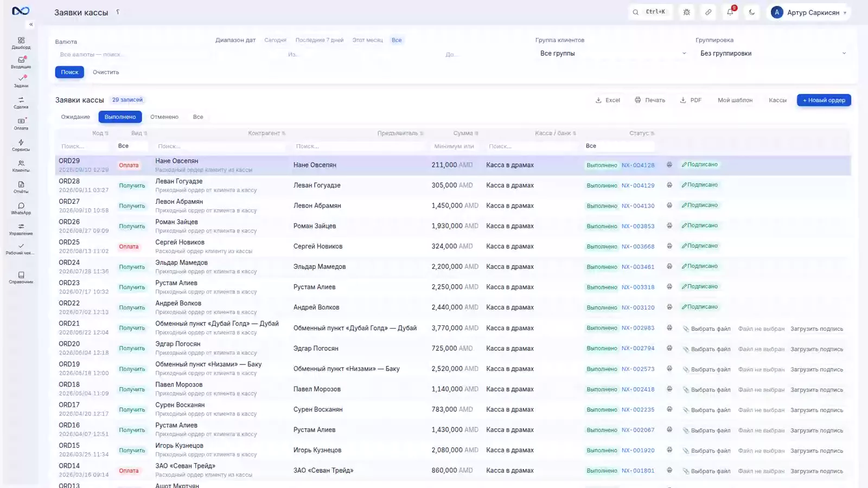Select the Этот месяц date range
Screen dimensions: 868x488
[x=367, y=40]
